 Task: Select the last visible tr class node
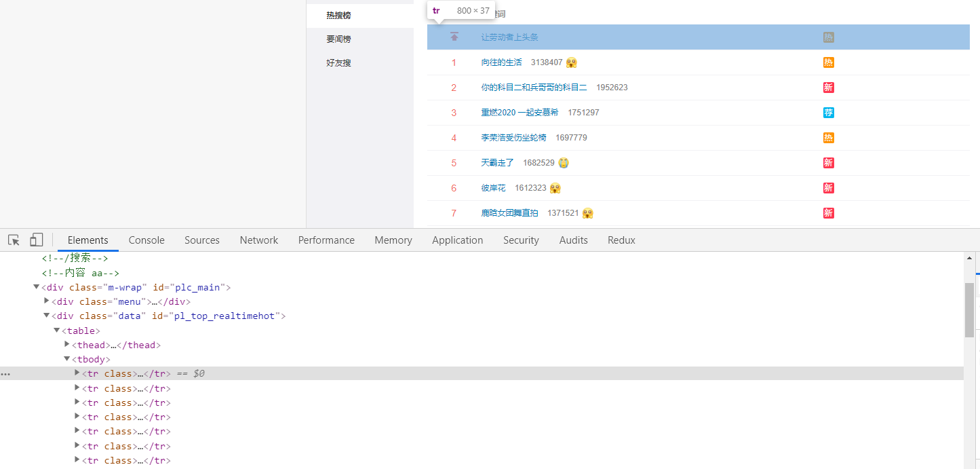[126, 460]
